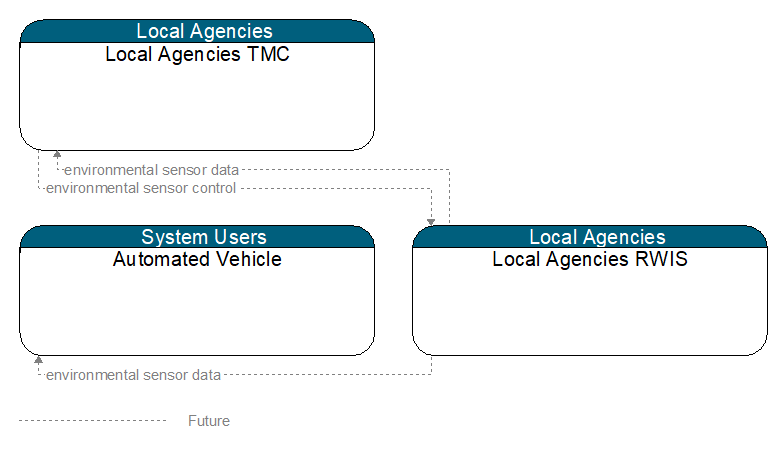This screenshot has width=783, height=449.
Task: Click the Local Agencies header above RWIS
Action: (597, 237)
